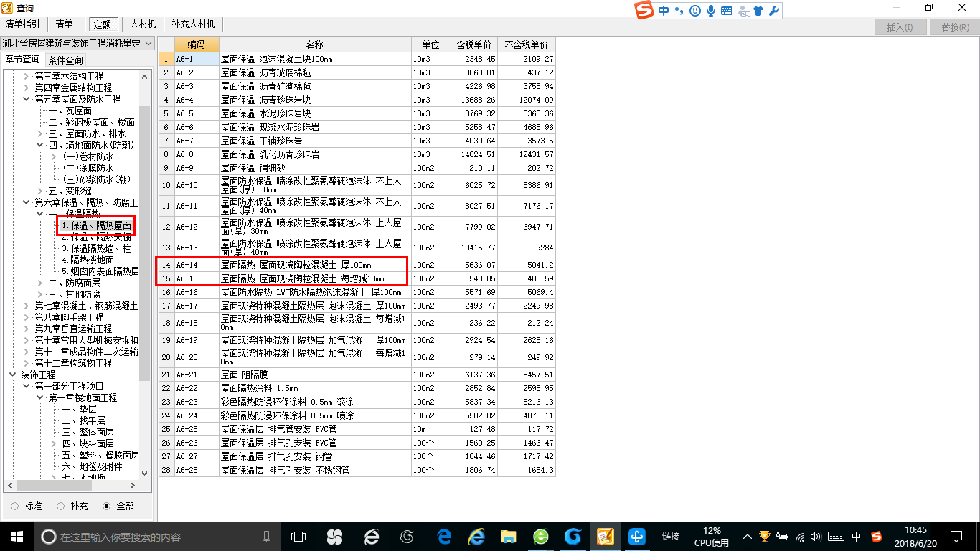Screen dimensions: 980x551
Task: Click the Sogou S icon in system tray
Action: [x=876, y=537]
